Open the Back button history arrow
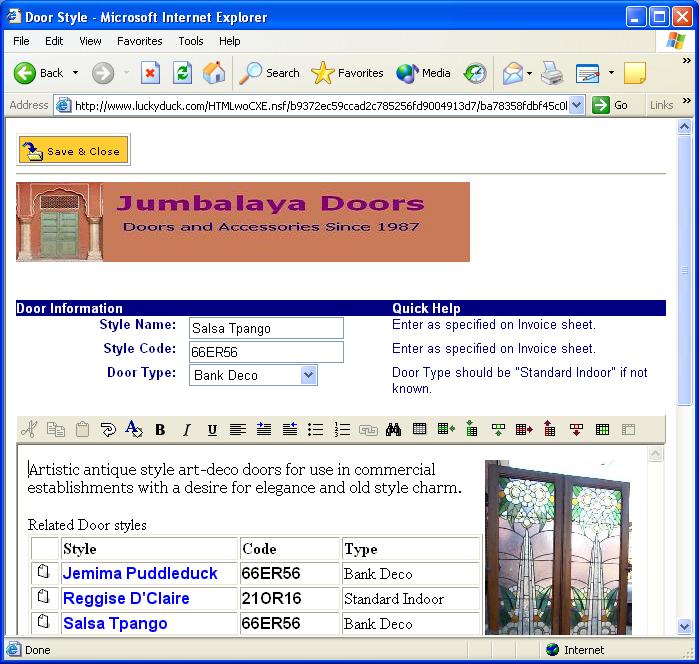The height and width of the screenshot is (664, 699). point(75,73)
